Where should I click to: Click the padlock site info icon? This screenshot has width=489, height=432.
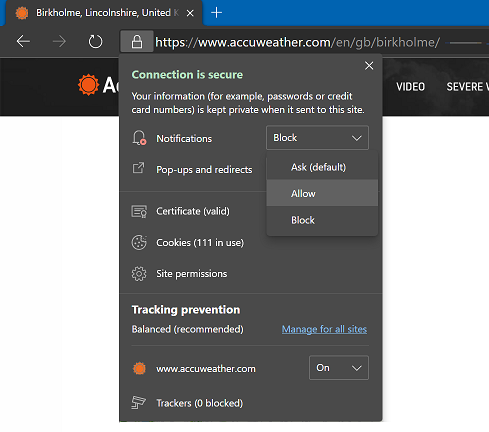click(137, 42)
